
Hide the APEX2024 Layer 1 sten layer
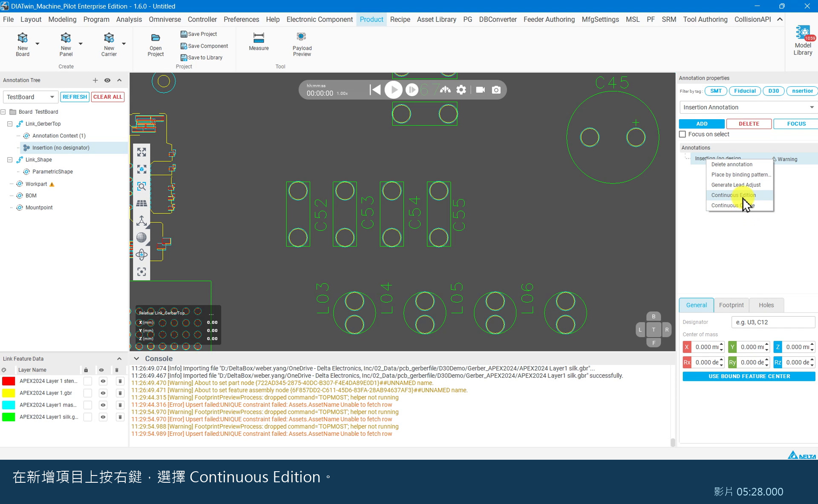[103, 381]
